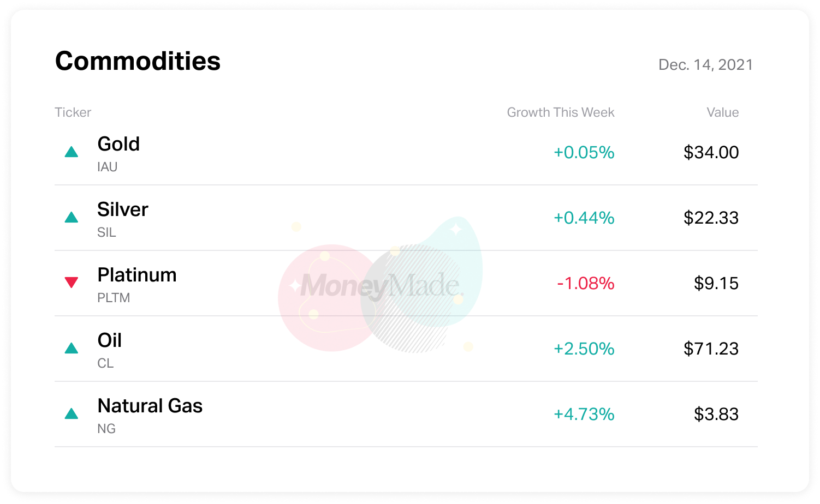Select the Gold commodity name
This screenshot has height=504, width=820.
click(x=118, y=144)
